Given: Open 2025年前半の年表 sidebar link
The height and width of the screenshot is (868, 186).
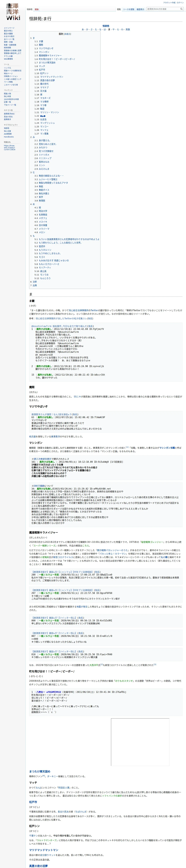Looking at the screenshot, I should (x=11, y=99).
